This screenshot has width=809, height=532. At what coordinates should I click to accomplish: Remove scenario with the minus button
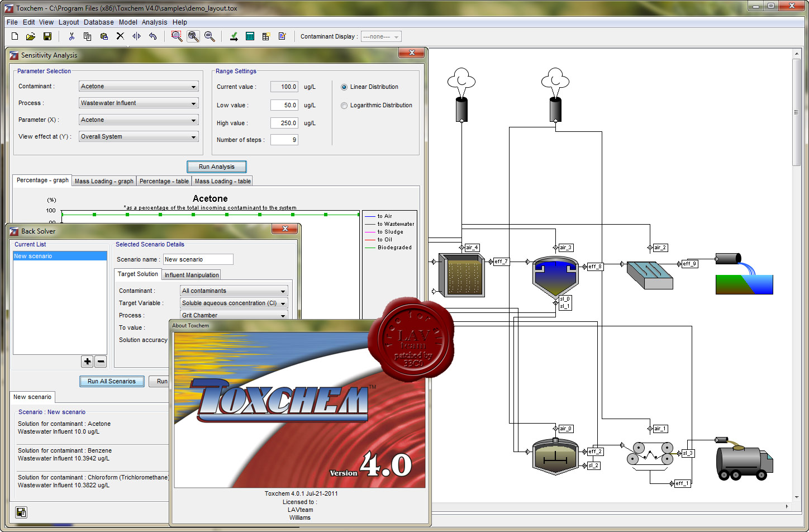[101, 362]
